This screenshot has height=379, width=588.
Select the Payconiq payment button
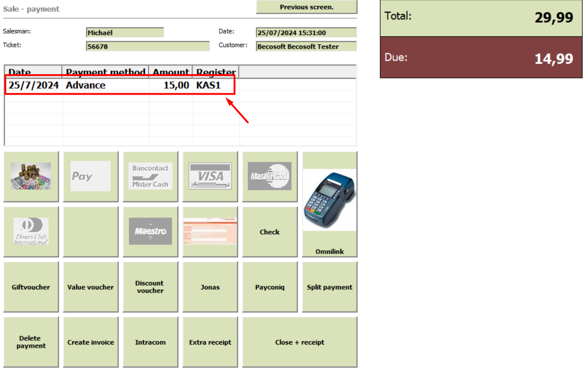270,287
